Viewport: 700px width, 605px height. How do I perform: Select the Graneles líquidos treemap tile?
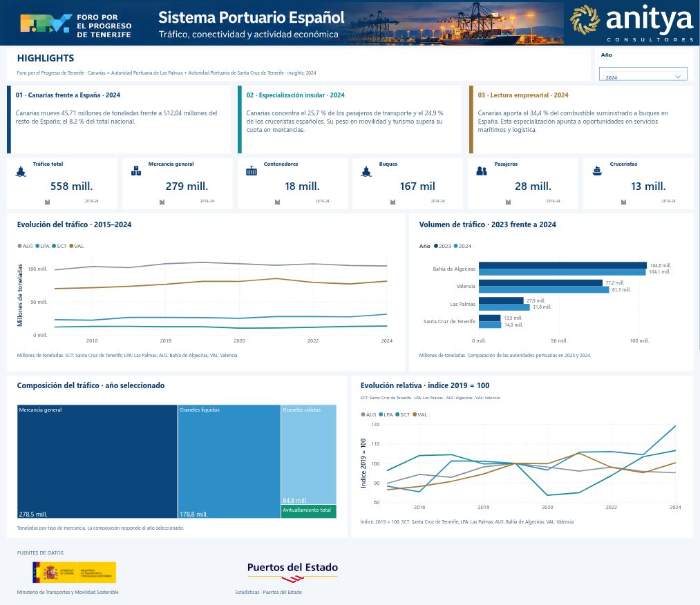pos(229,461)
